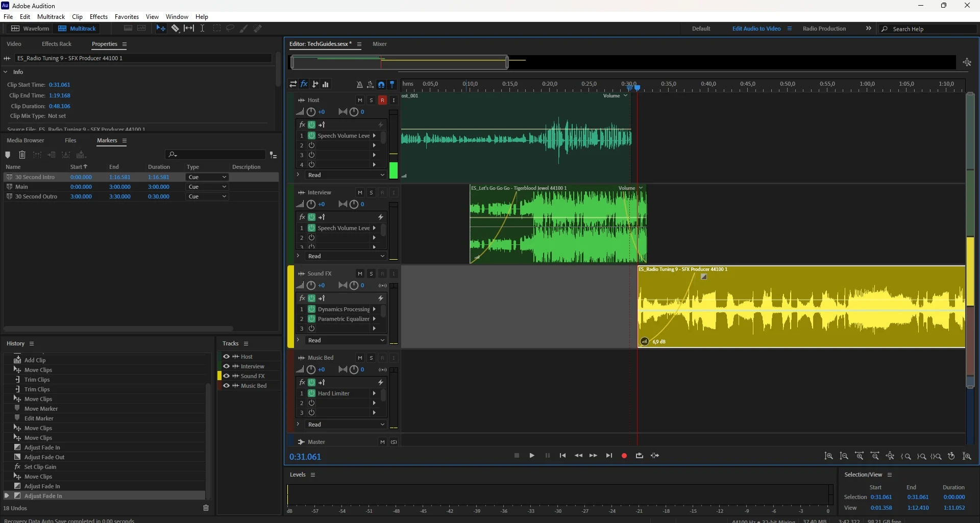
Task: Toggle track Inputs/Outputs view icon
Action: 293,84
